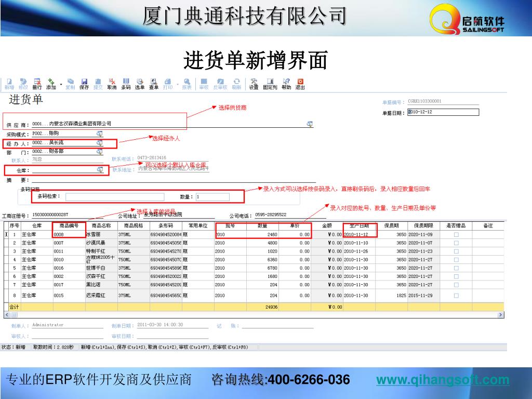Image resolution: width=532 pixels, height=399 pixels.
Task: Select expiry cell 2015-11-29 in row 8
Action: [x=424, y=296]
